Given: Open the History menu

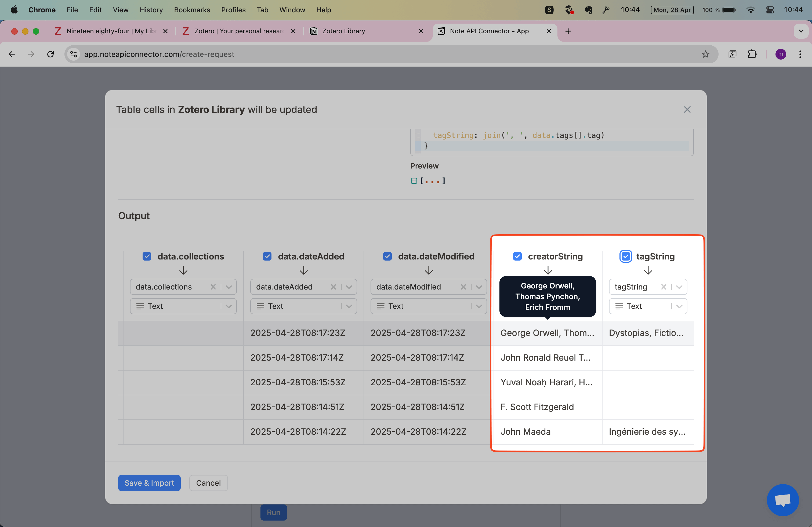Looking at the screenshot, I should click(151, 10).
